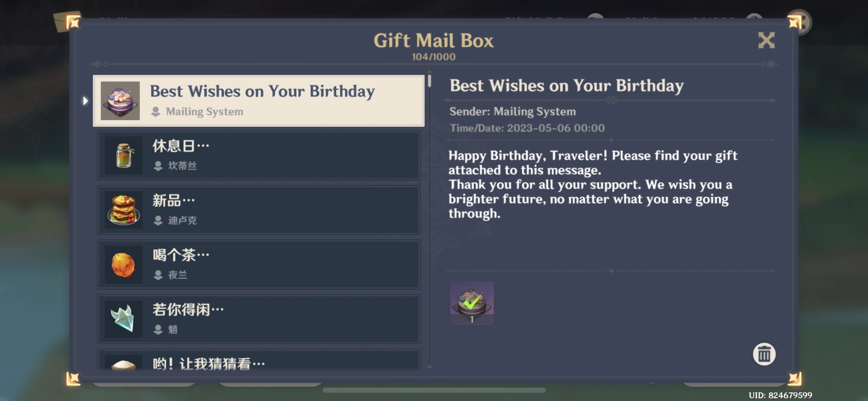Click the scroll-down arrow below mail list

pyautogui.click(x=429, y=367)
